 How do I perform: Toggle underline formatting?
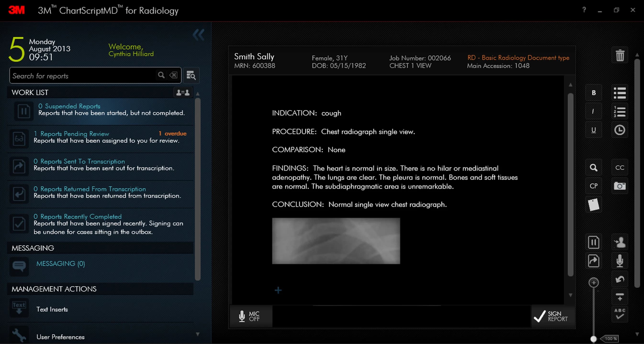[x=593, y=130]
